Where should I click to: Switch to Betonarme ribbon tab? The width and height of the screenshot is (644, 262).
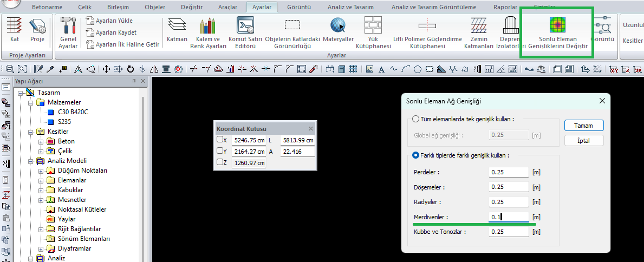tap(47, 7)
